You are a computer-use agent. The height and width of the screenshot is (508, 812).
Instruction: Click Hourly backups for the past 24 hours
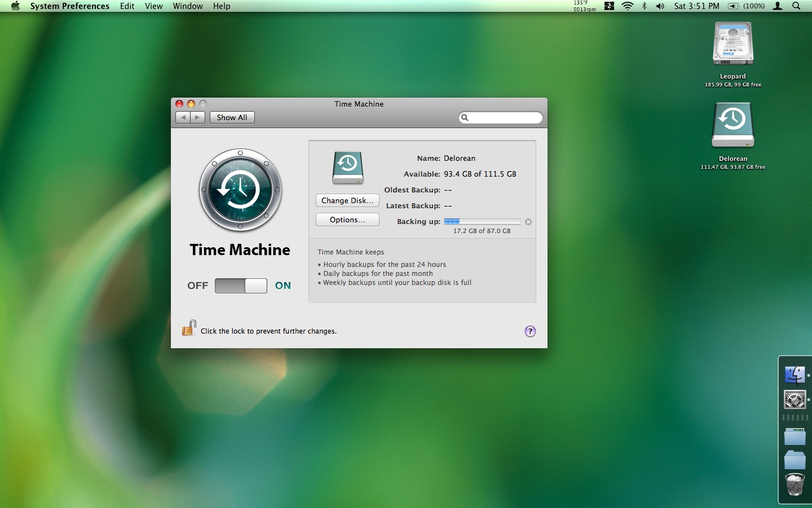[385, 264]
